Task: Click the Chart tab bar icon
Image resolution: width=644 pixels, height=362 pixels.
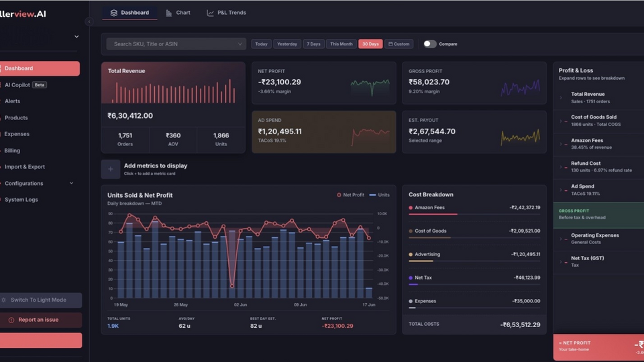Action: pyautogui.click(x=169, y=13)
